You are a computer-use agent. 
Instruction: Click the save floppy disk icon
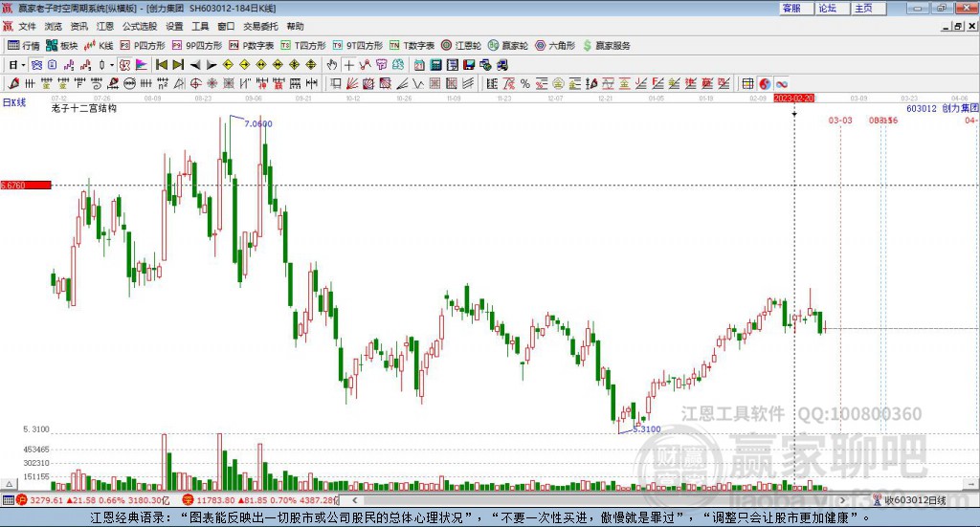[x=469, y=65]
